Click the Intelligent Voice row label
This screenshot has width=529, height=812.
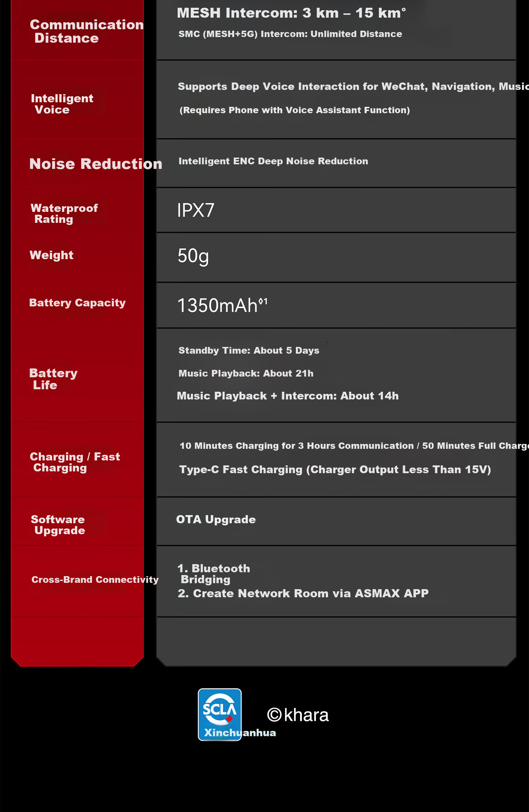tap(62, 104)
